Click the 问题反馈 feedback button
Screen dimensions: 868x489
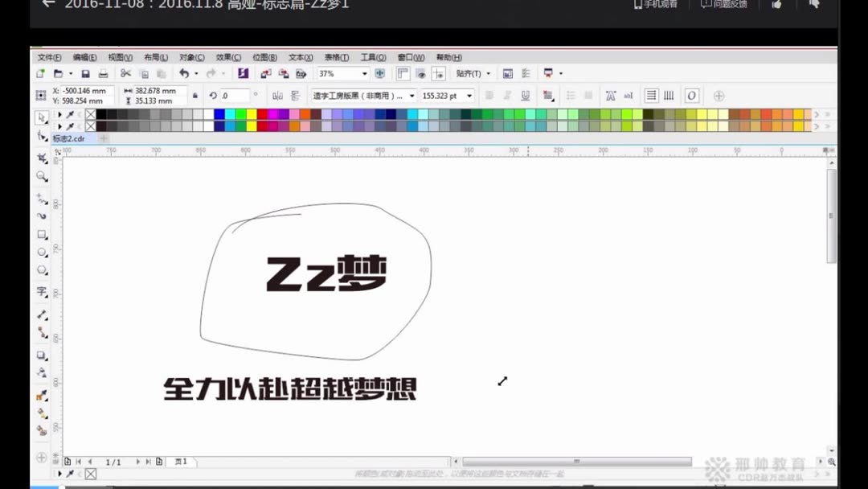click(x=727, y=4)
